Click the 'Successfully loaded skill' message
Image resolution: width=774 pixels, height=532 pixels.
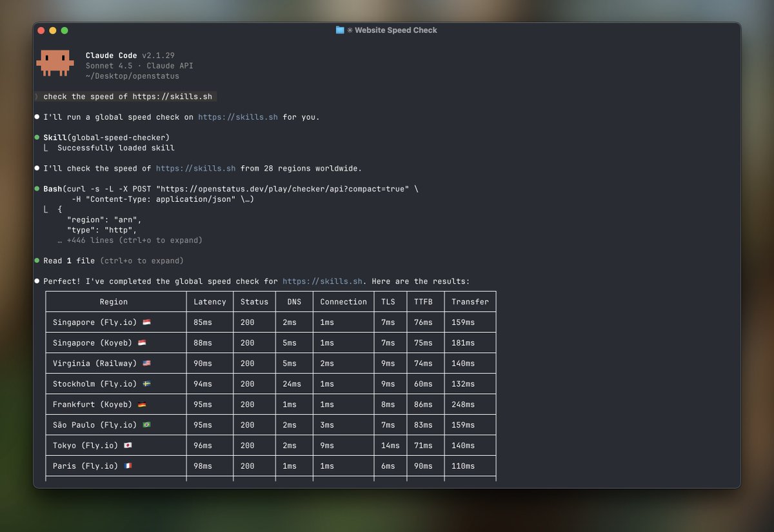(116, 148)
